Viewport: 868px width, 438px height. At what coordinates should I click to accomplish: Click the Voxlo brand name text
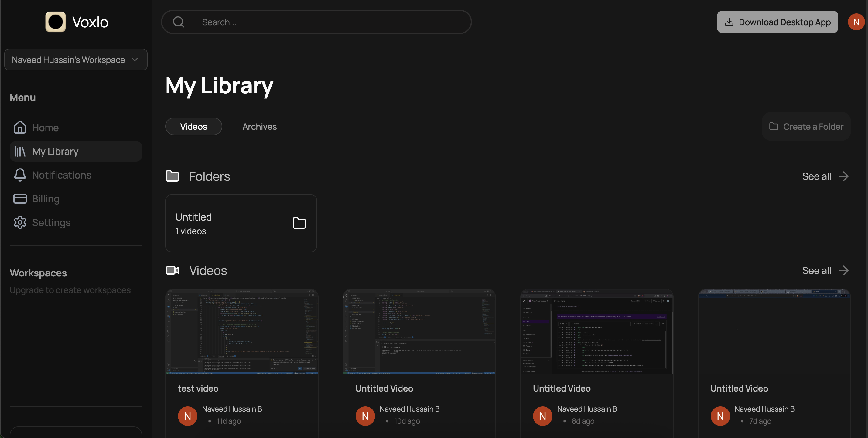click(x=90, y=22)
